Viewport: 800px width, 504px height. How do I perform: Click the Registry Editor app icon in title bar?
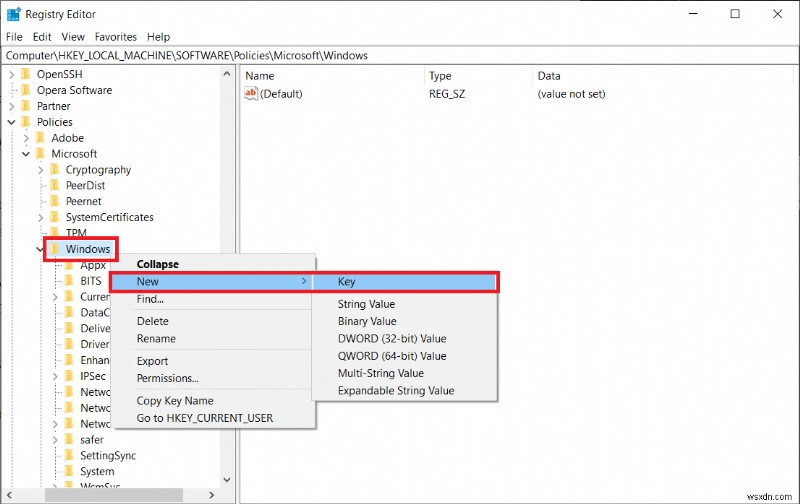(13, 14)
